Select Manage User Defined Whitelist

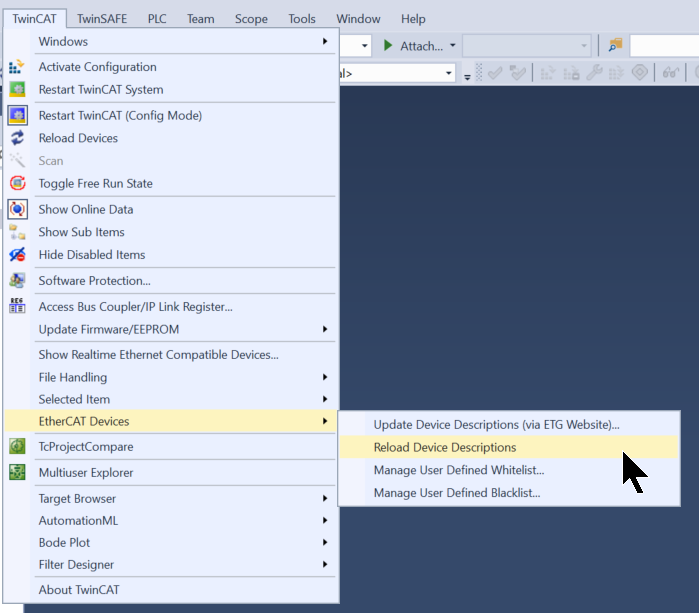tap(509, 470)
